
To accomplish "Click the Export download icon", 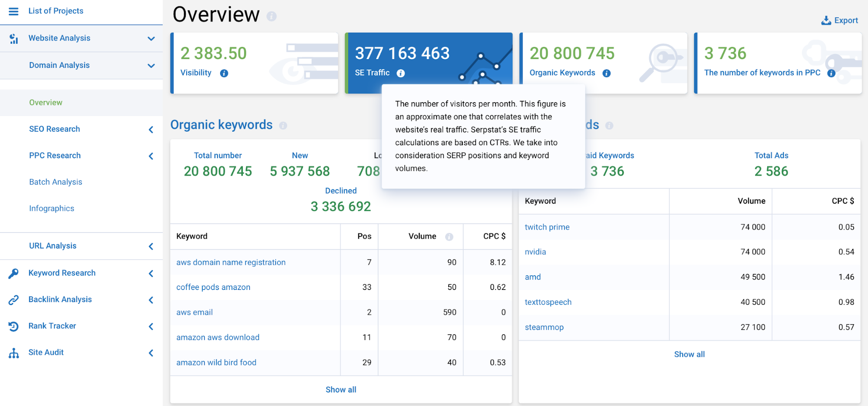I will point(826,20).
